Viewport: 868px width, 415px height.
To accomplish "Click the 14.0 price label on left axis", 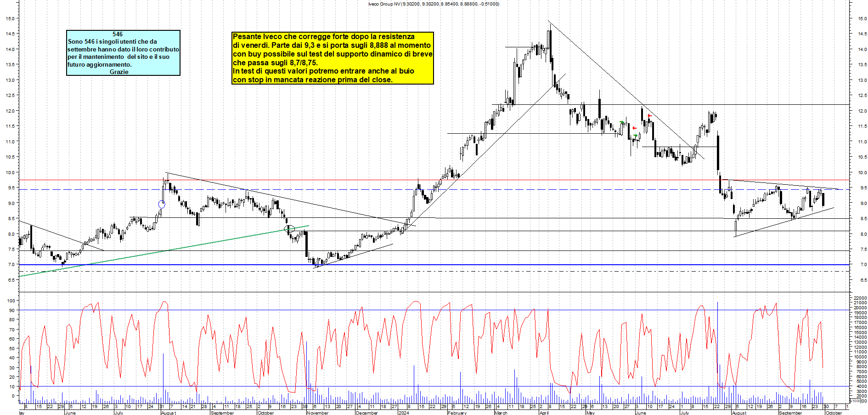I will 10,49.
